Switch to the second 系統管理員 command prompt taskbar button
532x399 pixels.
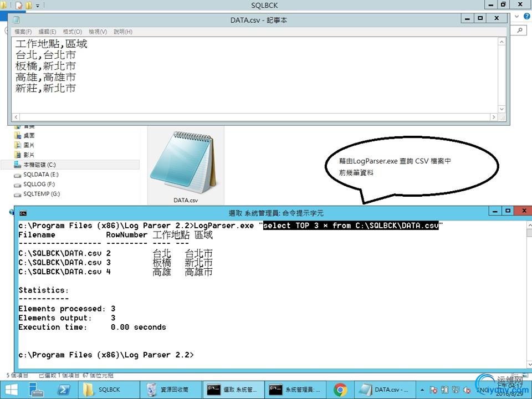295,390
